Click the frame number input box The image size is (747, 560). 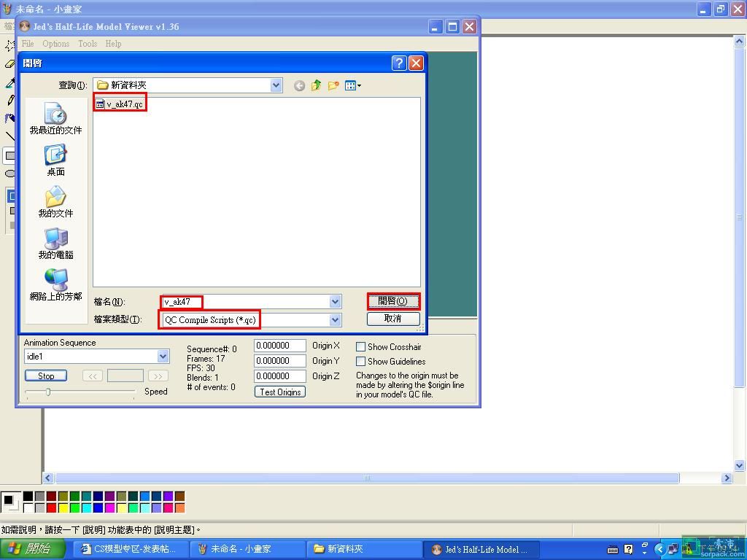pyautogui.click(x=125, y=376)
